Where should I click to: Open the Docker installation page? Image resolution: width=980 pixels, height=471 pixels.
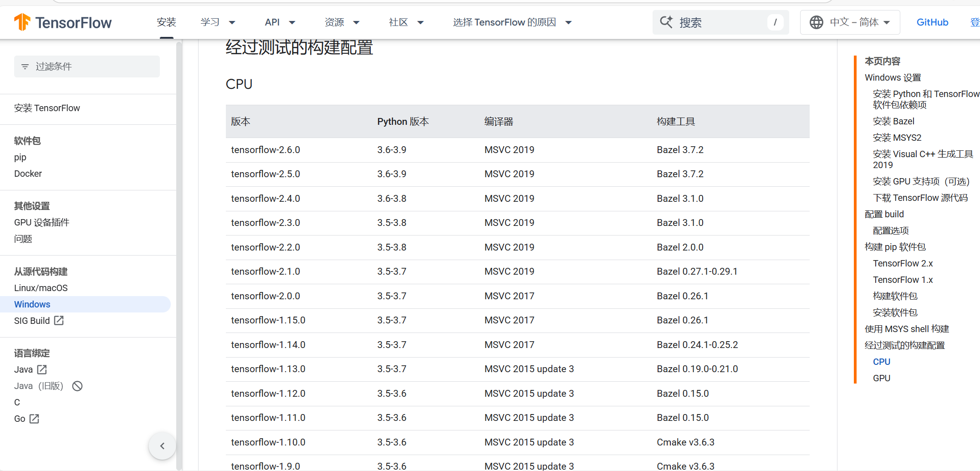click(28, 174)
